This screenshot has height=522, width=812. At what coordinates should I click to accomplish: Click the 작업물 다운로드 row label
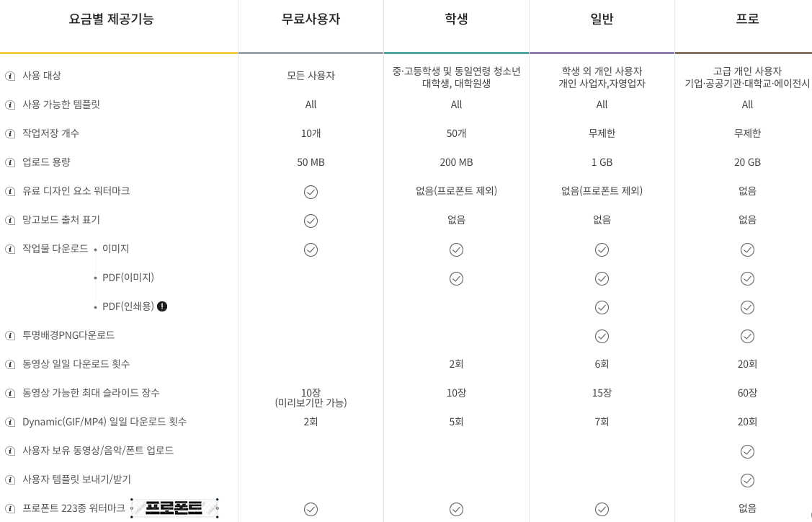click(x=55, y=249)
